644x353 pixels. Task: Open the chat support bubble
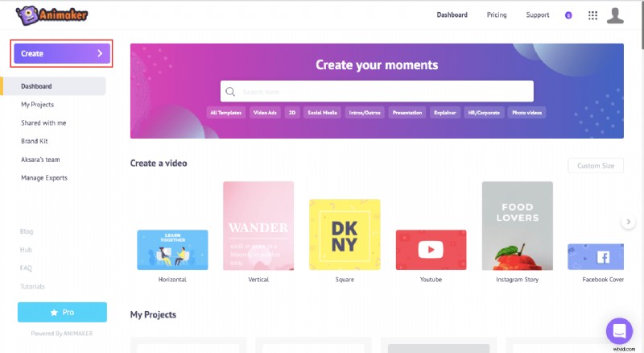pos(619,330)
